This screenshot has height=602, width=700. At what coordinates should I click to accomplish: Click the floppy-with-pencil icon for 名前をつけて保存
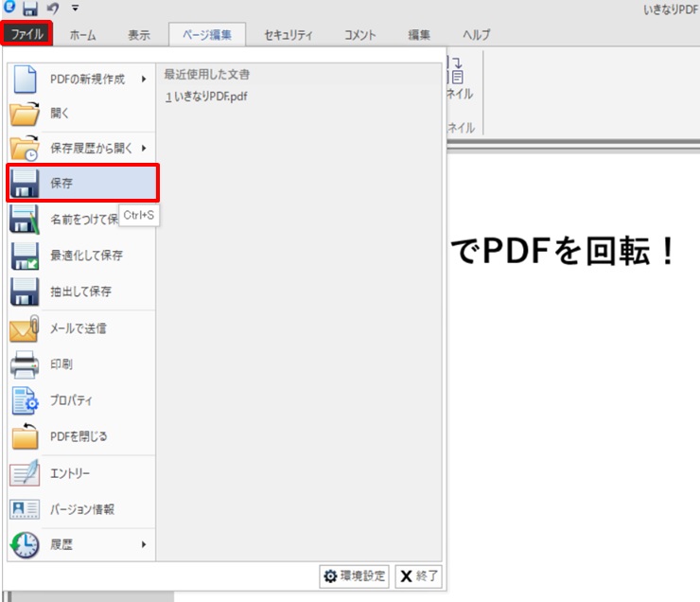(x=25, y=220)
